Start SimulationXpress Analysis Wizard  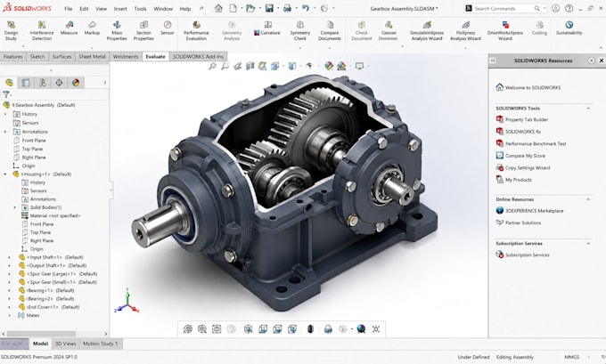point(427,30)
